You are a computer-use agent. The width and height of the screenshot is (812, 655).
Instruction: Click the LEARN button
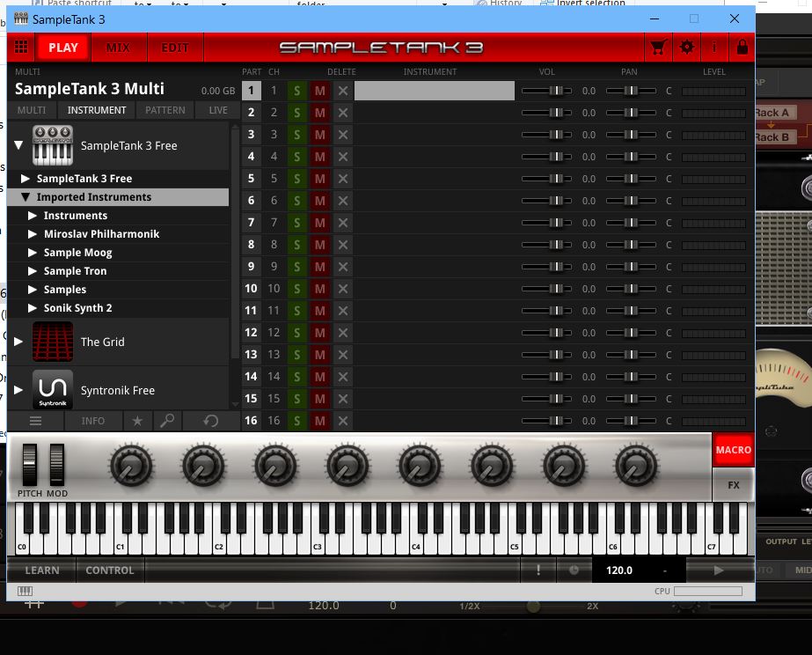(x=42, y=570)
